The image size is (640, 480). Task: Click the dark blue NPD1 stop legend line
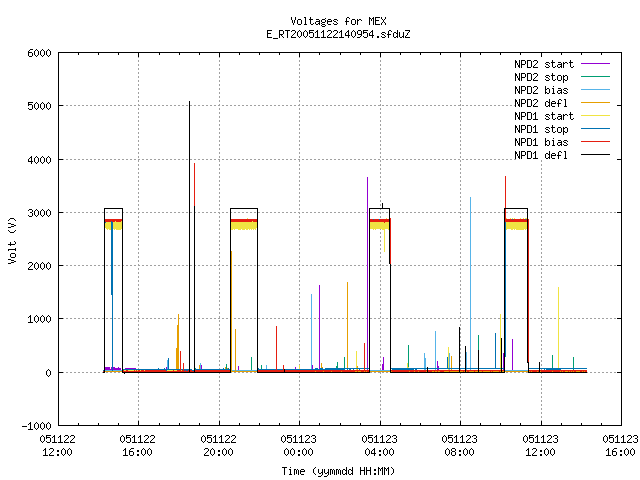point(596,129)
